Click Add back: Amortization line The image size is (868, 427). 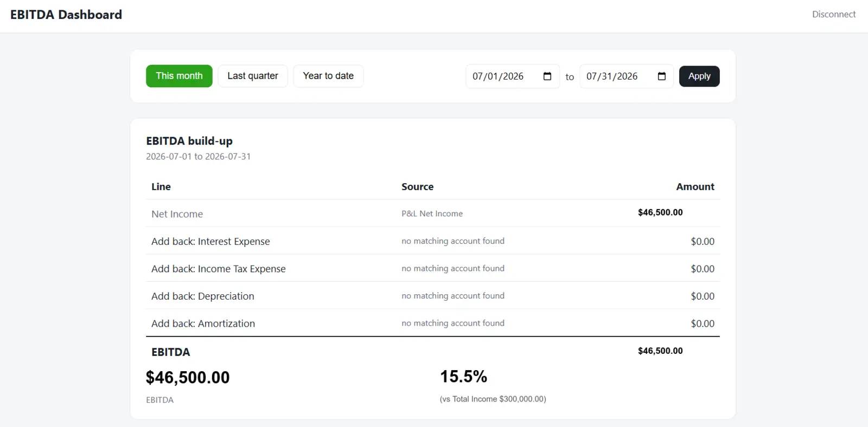pos(203,324)
